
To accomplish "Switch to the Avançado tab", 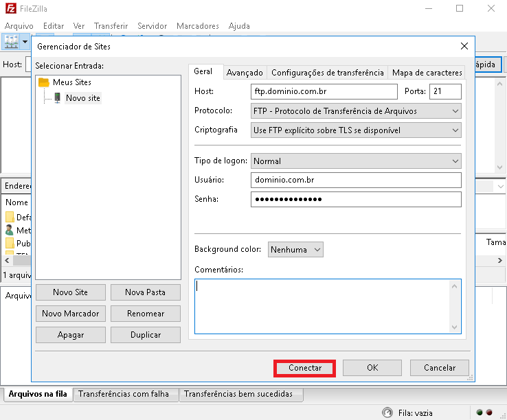I will pyautogui.click(x=245, y=72).
